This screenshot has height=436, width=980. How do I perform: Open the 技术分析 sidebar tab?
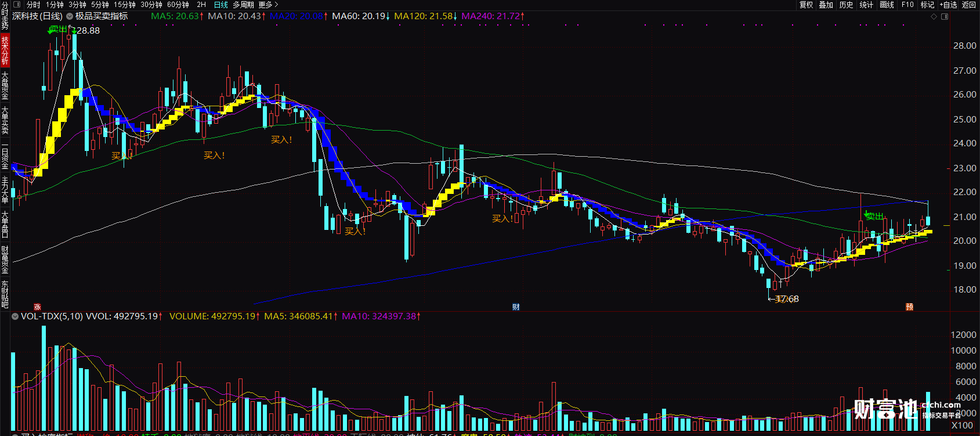tap(5, 50)
